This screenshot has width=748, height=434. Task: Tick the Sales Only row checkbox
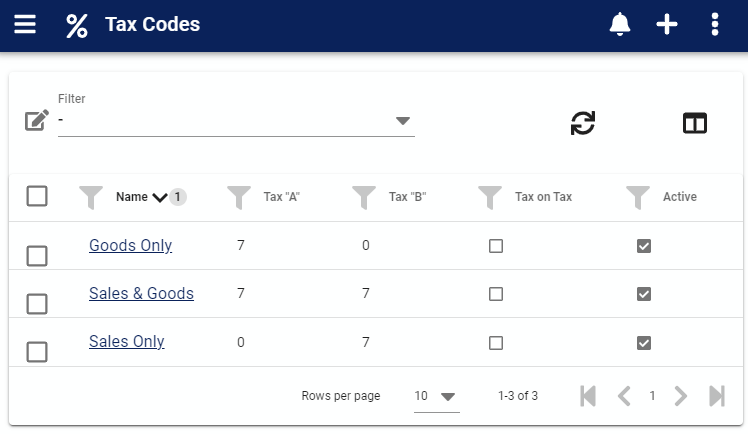[x=37, y=352]
